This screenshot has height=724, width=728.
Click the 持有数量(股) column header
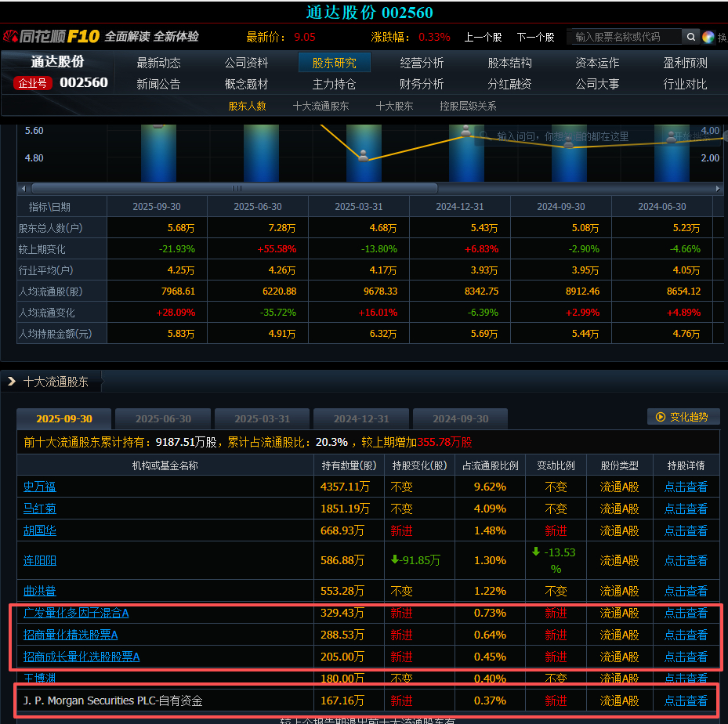[350, 465]
